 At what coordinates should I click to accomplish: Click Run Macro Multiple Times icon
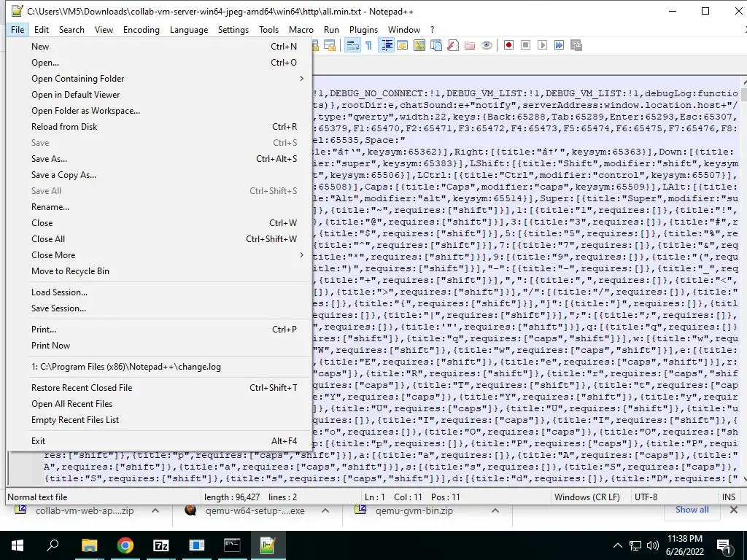pos(559,45)
